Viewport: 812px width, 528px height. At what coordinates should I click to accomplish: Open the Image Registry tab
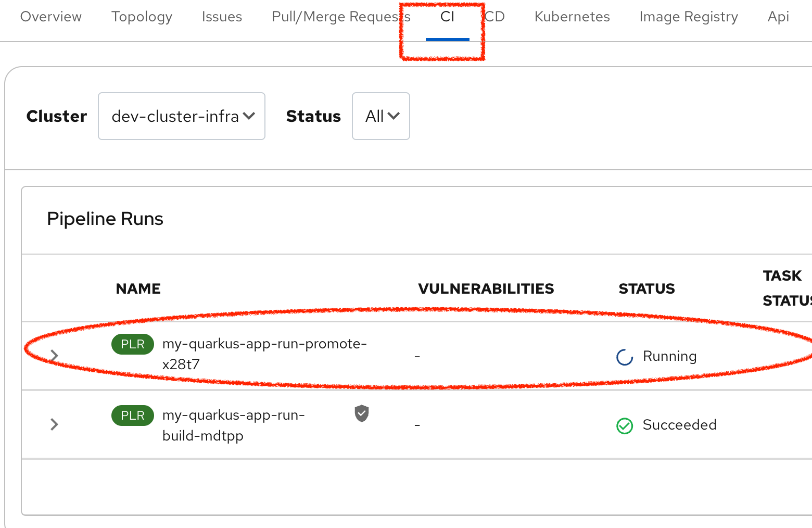coord(689,17)
